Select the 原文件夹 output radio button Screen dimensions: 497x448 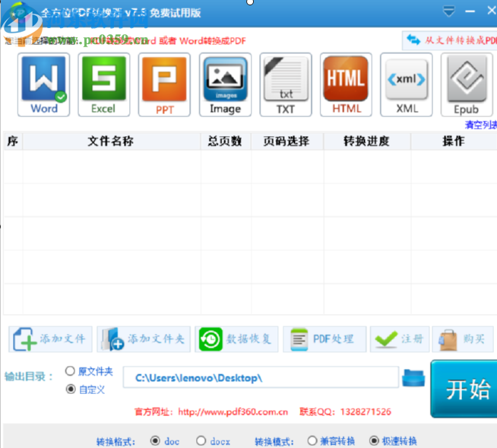[70, 371]
